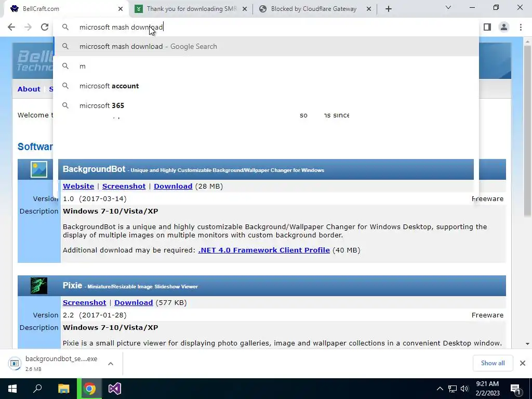Click the Pixie green fairy icon
The image size is (532, 399).
point(39,286)
